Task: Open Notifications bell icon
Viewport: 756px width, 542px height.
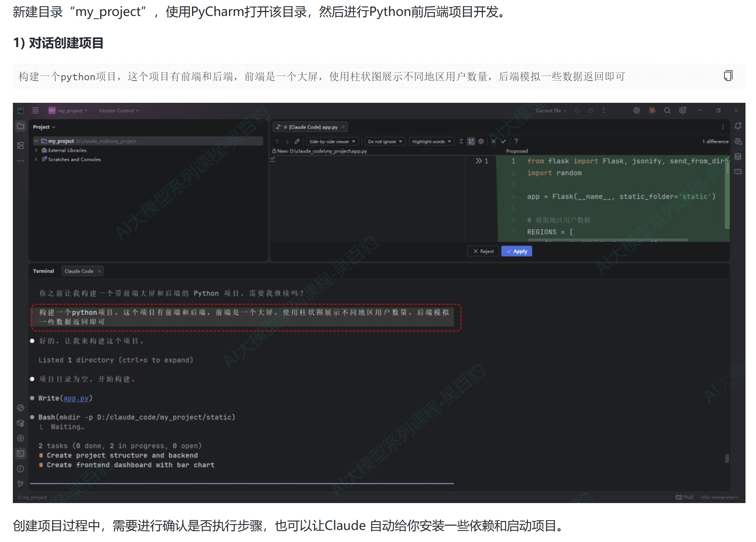Action: (x=738, y=126)
